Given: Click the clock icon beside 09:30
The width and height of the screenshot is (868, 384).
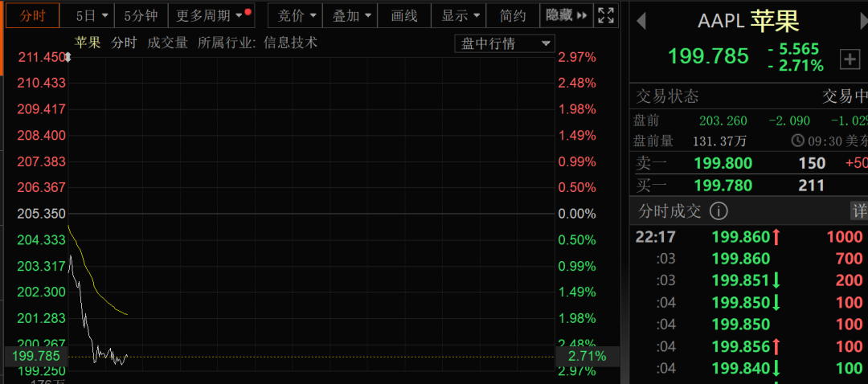Looking at the screenshot, I should (798, 141).
